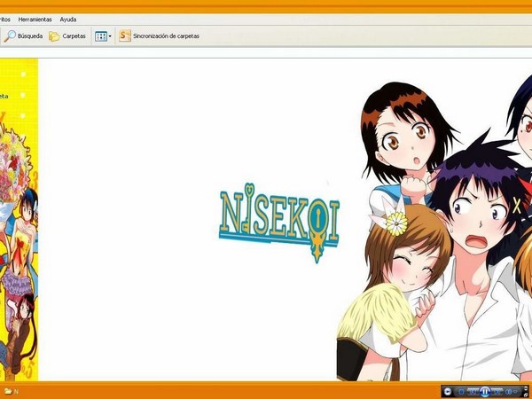Click the Búsqueda magnifier toolbar button
Image resolution: width=532 pixels, height=399 pixels.
click(23, 36)
